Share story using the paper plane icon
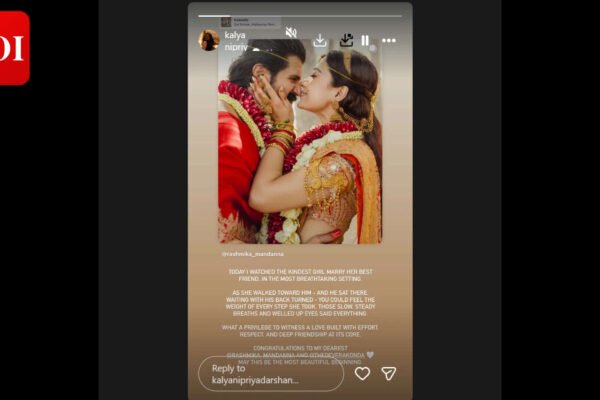Viewport: 600px width, 400px height. [x=388, y=373]
